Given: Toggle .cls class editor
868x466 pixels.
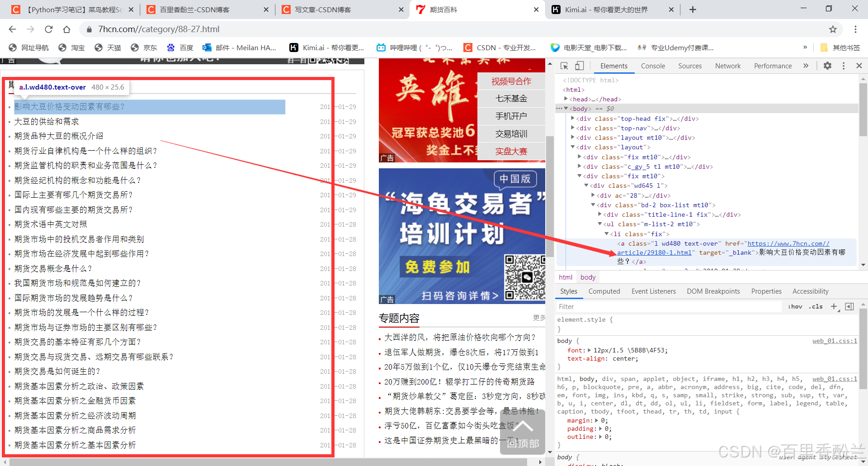Looking at the screenshot, I should coord(816,307).
